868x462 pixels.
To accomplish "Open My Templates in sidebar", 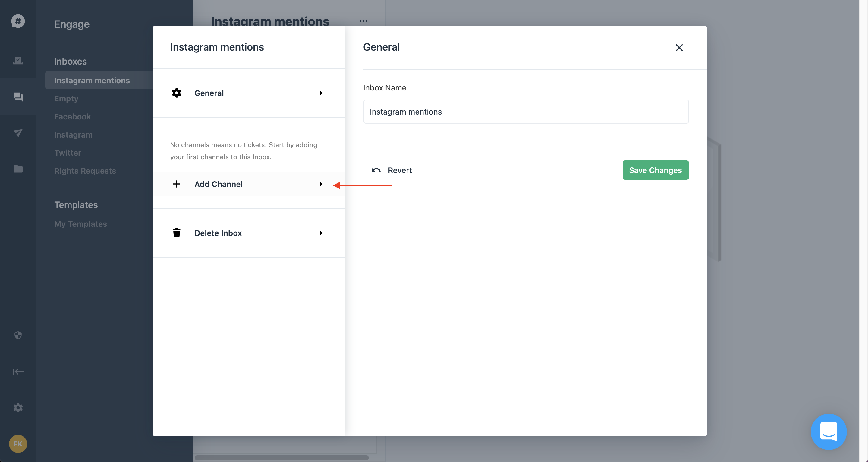I will tap(80, 224).
